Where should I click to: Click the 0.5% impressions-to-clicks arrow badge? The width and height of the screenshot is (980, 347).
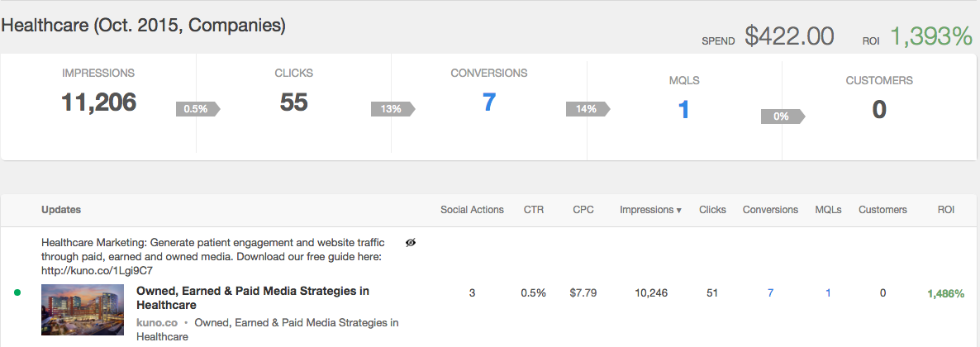pos(196,108)
